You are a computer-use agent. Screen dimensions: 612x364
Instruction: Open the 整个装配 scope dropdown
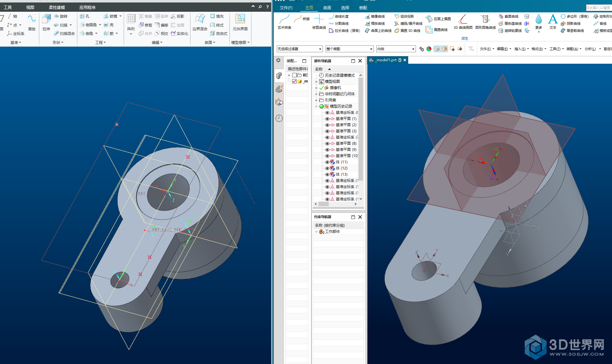point(350,49)
